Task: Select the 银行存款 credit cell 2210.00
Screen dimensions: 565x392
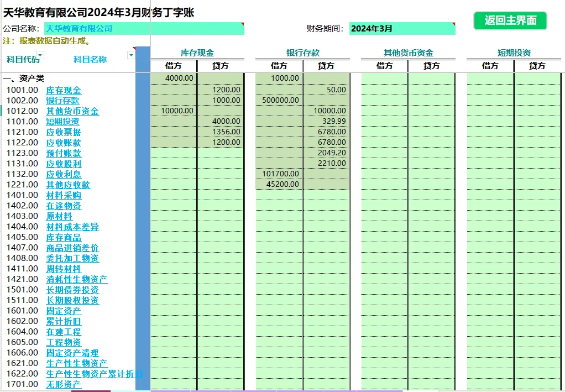Action: (326, 163)
